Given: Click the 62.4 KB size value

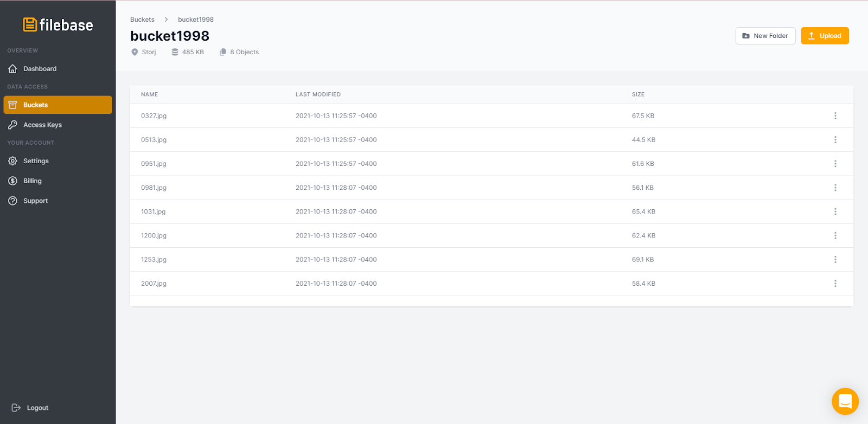Looking at the screenshot, I should [644, 236].
